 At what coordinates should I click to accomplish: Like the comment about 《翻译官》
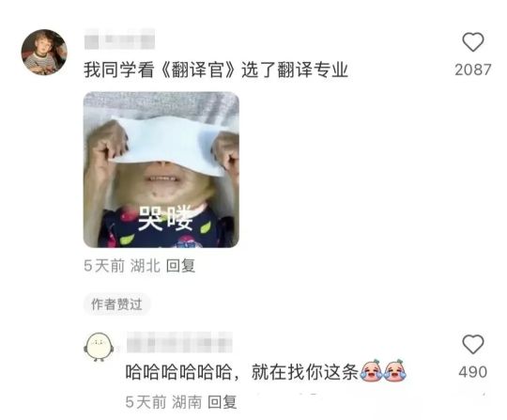pyautogui.click(x=472, y=42)
